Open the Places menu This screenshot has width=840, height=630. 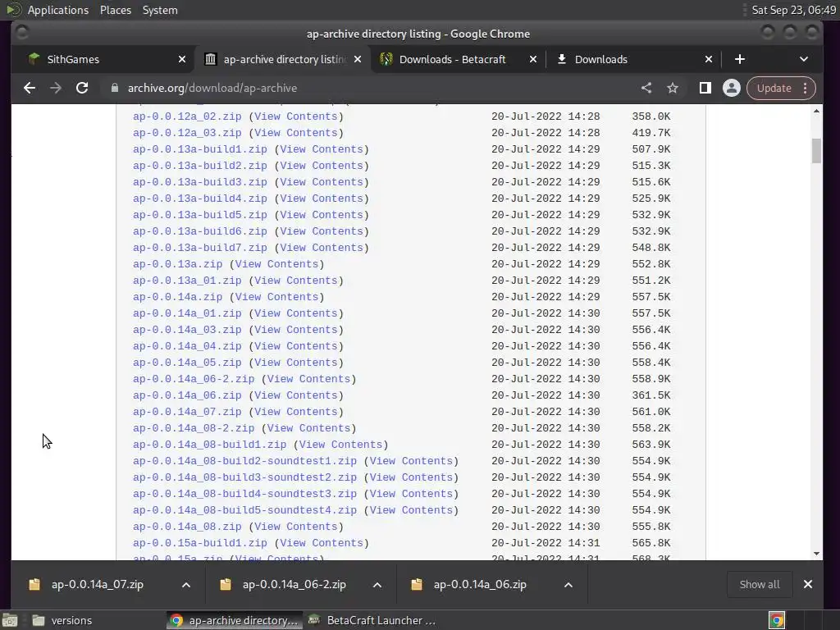tap(116, 10)
